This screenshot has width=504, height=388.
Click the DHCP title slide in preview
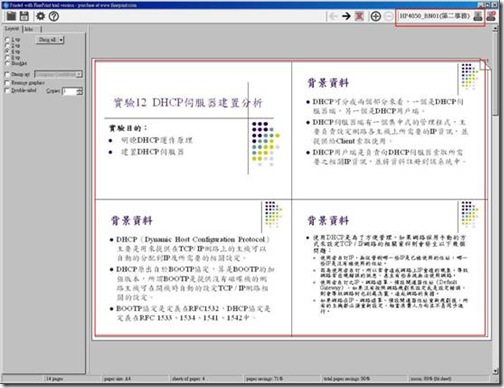point(193,130)
